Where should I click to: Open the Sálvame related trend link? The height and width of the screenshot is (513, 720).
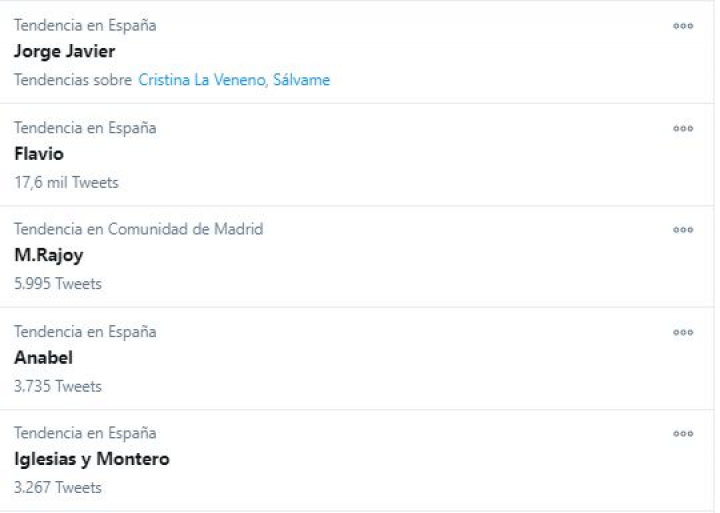(x=301, y=80)
